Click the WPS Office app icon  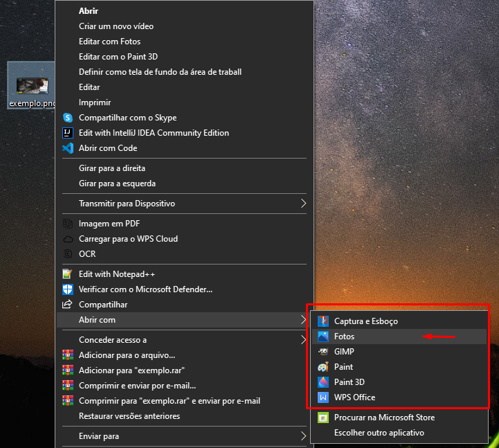coord(323,397)
